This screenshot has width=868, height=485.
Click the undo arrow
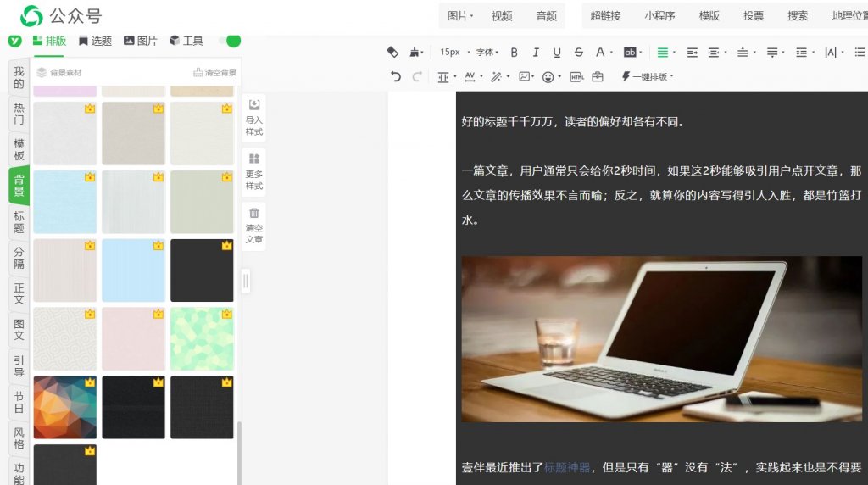click(395, 76)
